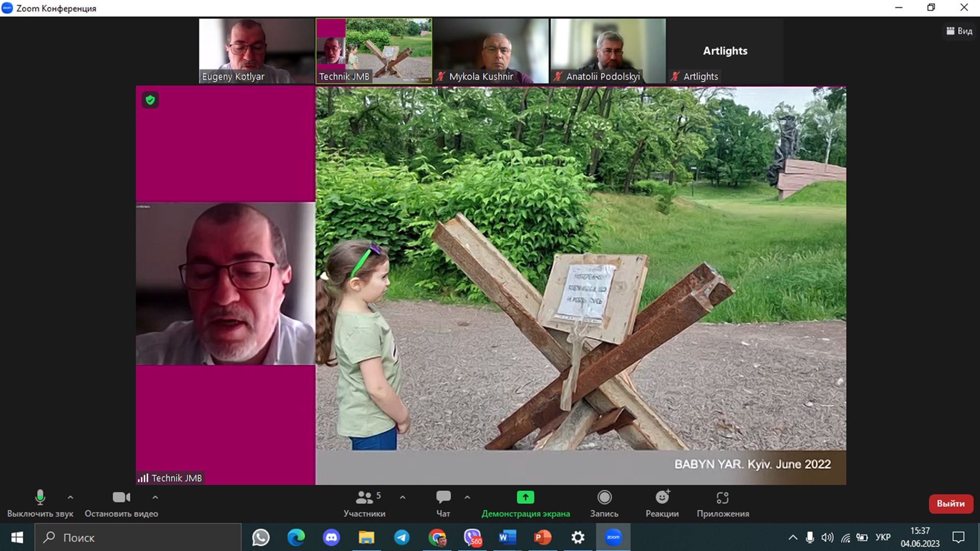Image resolution: width=980 pixels, height=551 pixels.
Task: Click the green encryption shield icon
Action: [150, 100]
